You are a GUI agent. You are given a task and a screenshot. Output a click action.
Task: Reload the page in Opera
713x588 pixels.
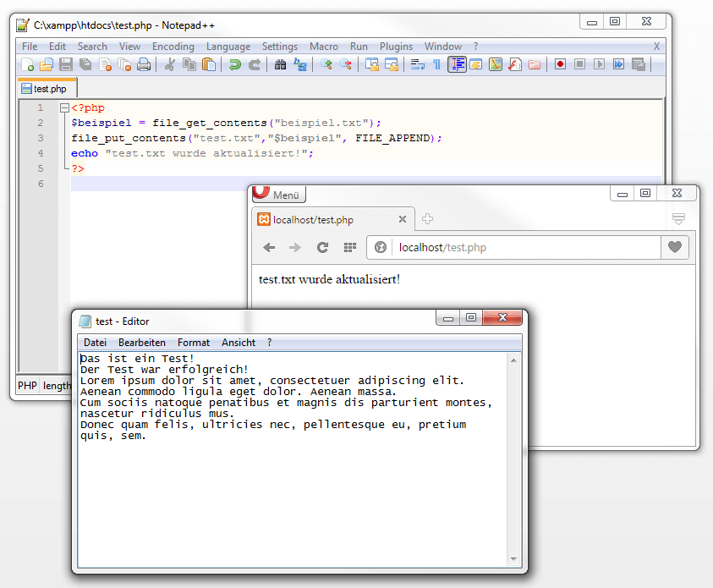point(322,247)
